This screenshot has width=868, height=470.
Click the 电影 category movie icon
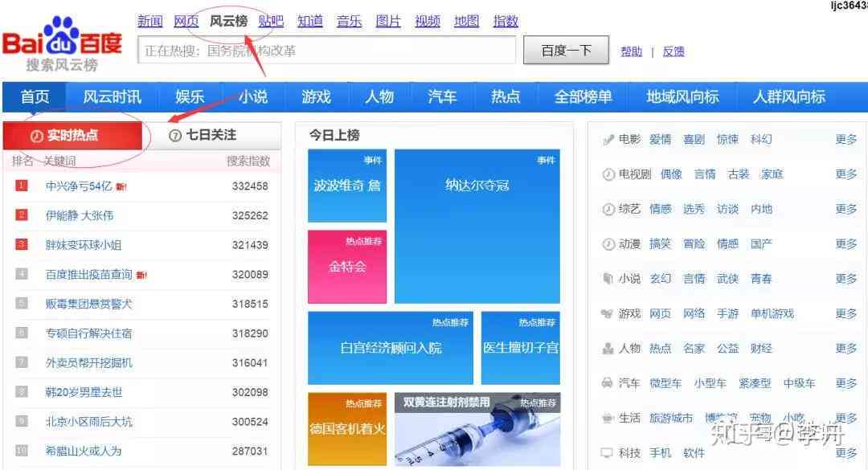608,140
